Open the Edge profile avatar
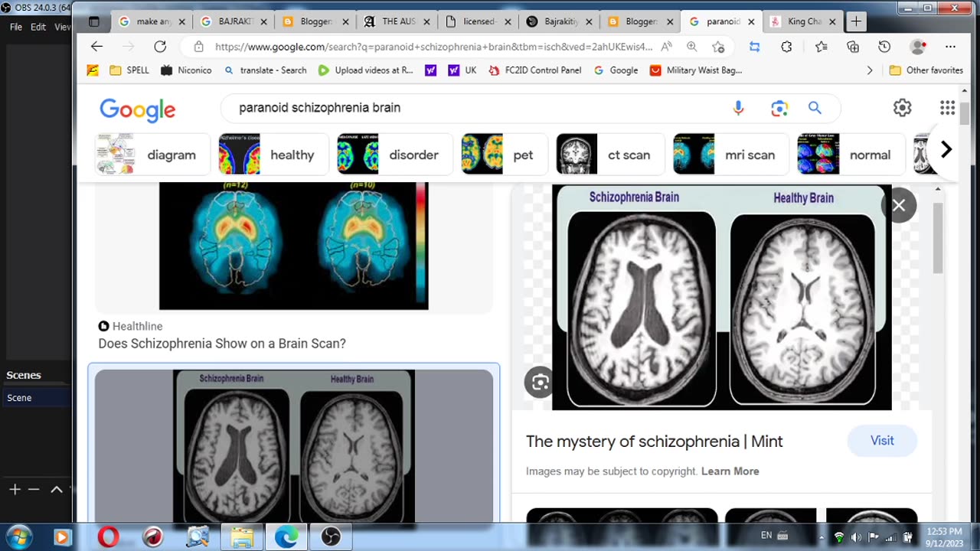The width and height of the screenshot is (980, 551). click(918, 47)
